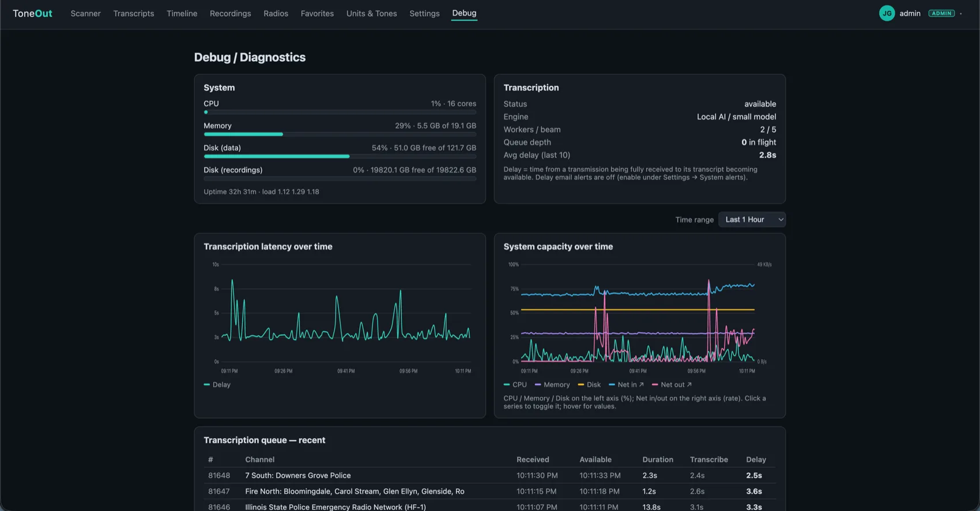Click the Received column header

point(533,460)
